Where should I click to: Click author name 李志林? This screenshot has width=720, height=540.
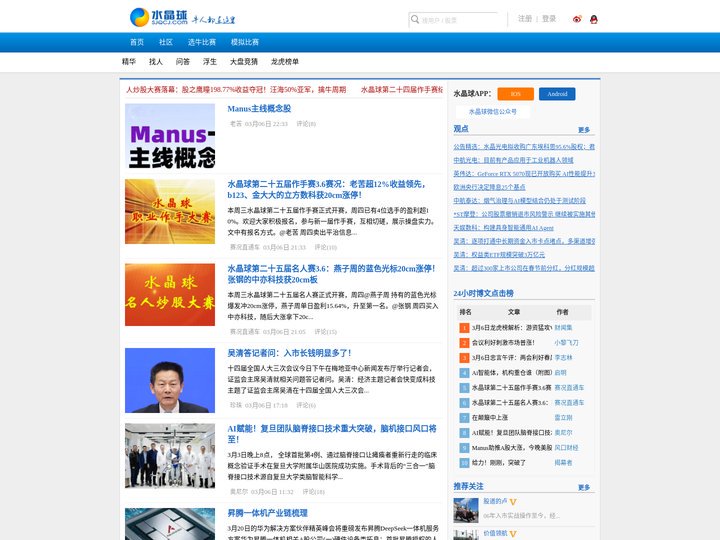[x=563, y=358]
